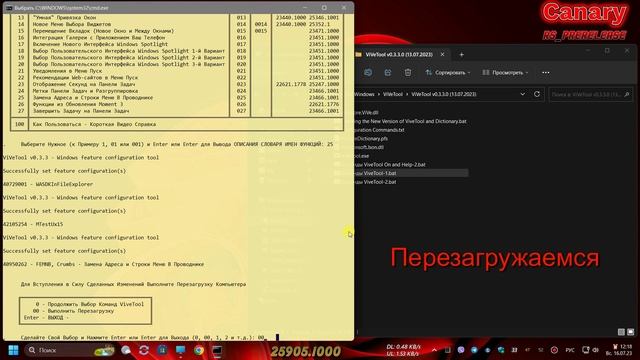Image resolution: width=640 pixels, height=360 pixels.
Task: Open the blue monitor app on taskbar
Action: 180,350
